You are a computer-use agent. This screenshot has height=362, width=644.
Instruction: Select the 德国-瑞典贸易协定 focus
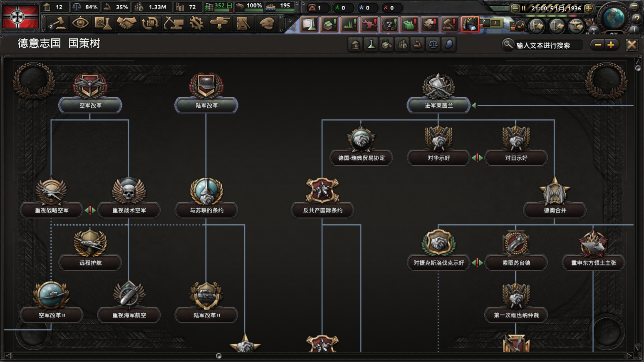coord(361,145)
